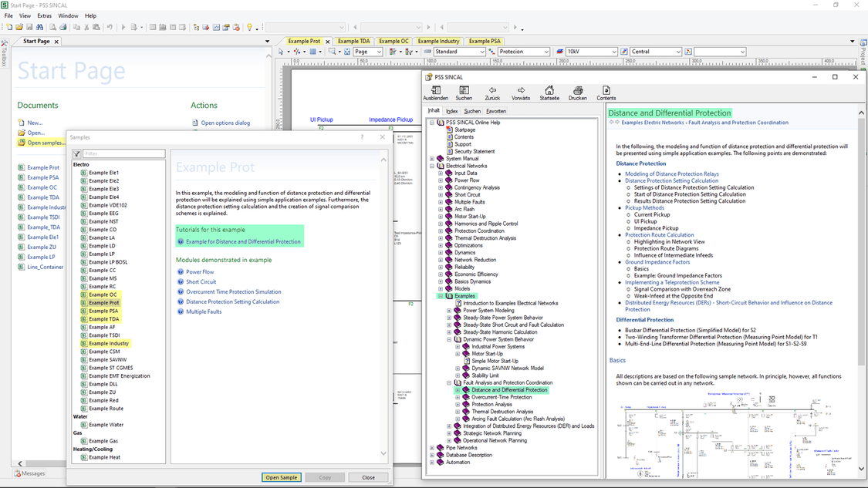Go forward with Vorwärts in help window
This screenshot has width=868, height=488.
tap(521, 93)
